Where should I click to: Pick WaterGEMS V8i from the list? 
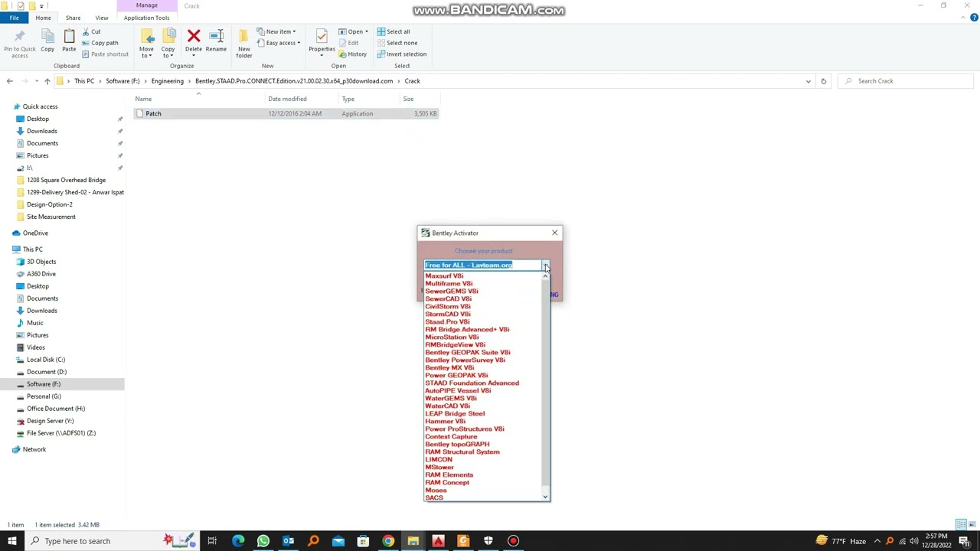[450, 399]
